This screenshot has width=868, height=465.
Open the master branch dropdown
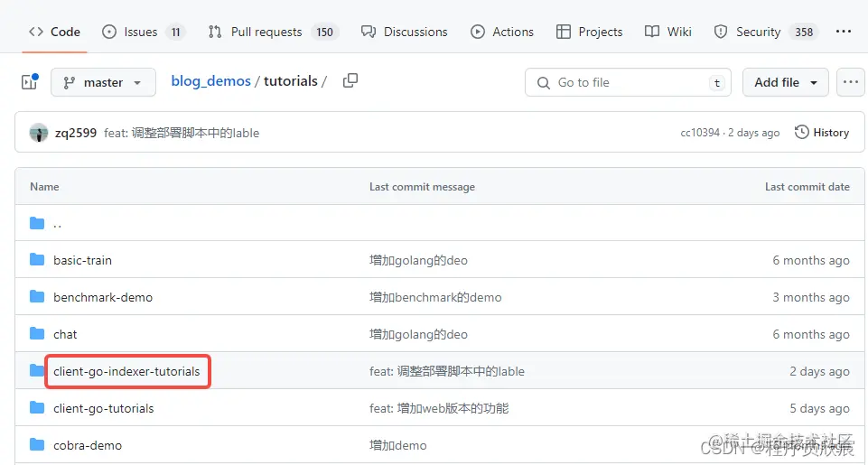104,82
